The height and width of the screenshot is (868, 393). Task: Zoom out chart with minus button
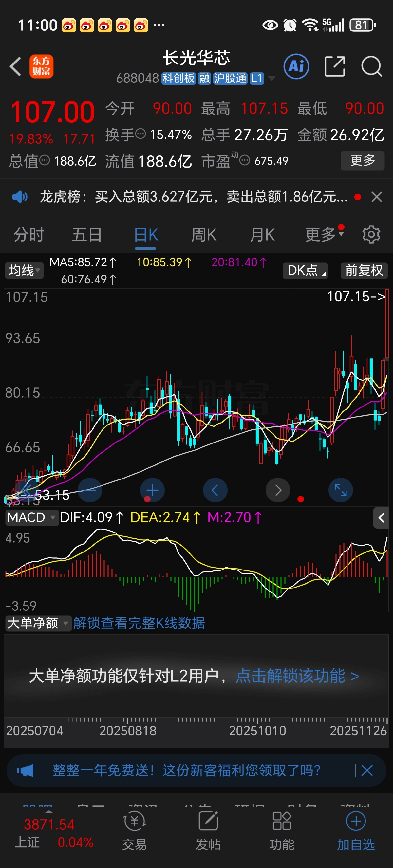click(90, 490)
